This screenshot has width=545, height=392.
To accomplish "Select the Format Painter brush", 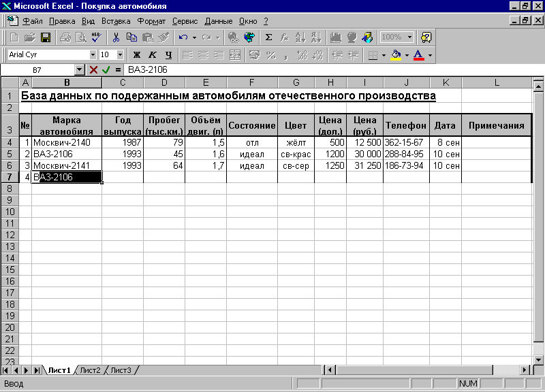I will click(x=163, y=37).
